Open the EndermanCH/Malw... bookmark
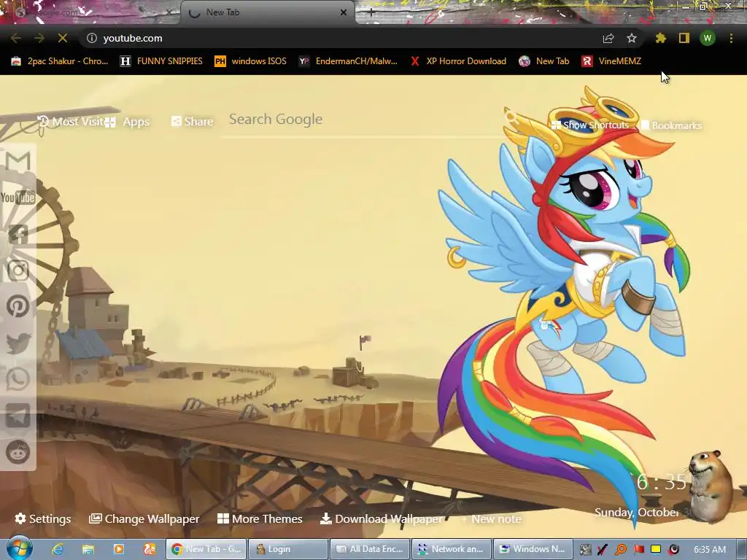 click(x=348, y=61)
